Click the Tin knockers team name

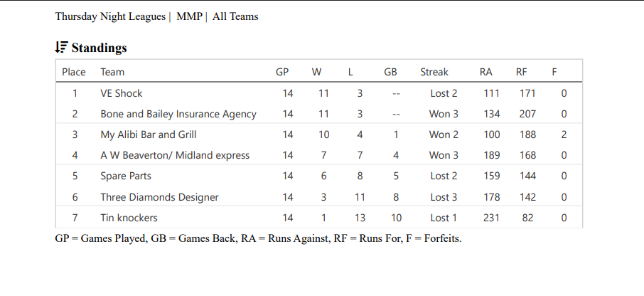click(x=129, y=218)
